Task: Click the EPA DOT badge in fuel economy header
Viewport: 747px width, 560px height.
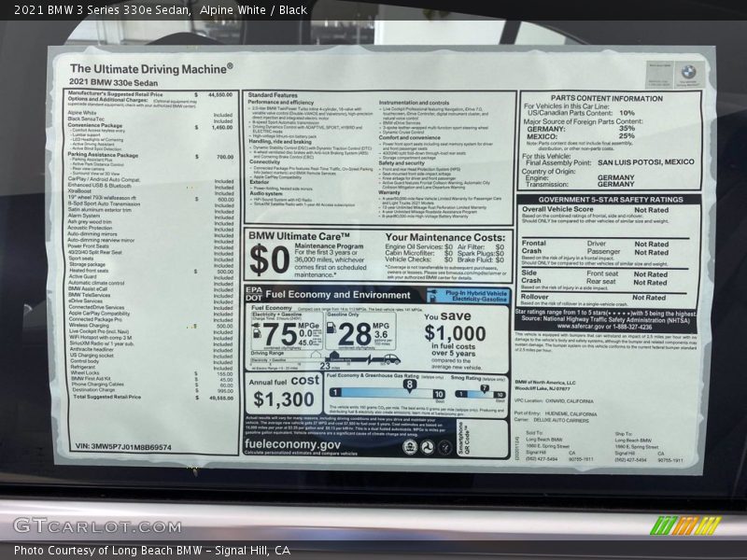Action: 253,294
